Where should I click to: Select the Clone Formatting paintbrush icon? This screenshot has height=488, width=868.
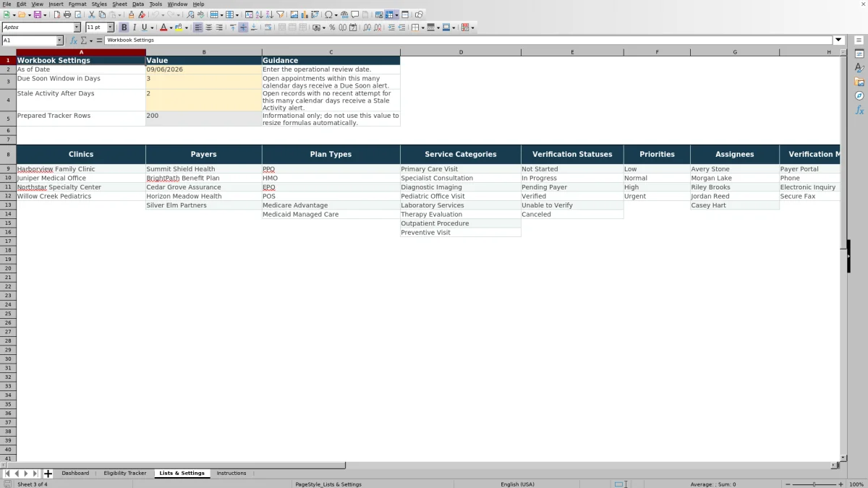click(131, 14)
